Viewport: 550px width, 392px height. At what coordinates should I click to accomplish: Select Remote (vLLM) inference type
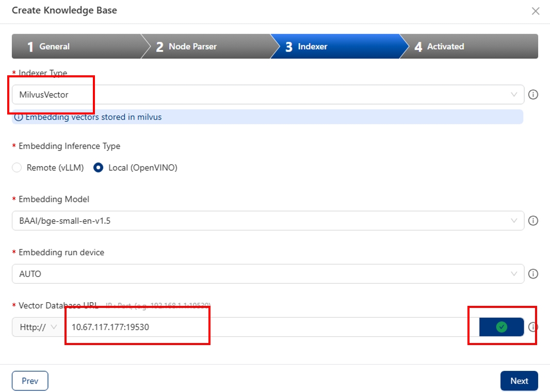[x=17, y=168]
